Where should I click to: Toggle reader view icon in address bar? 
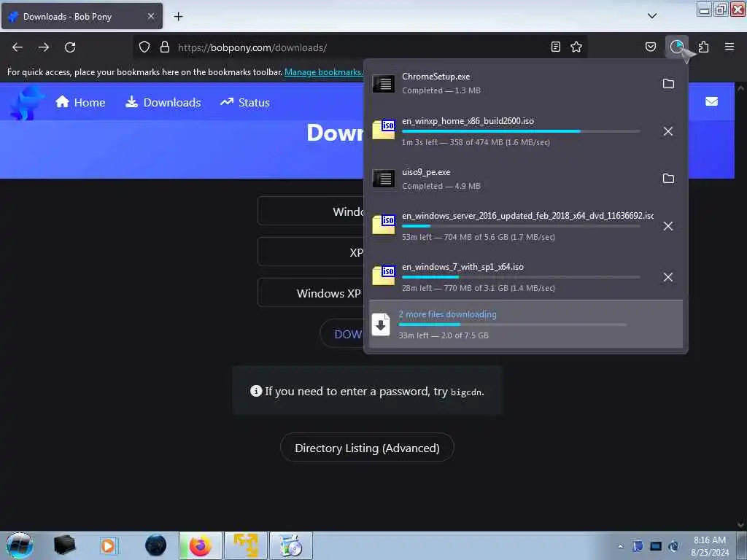[555, 47]
